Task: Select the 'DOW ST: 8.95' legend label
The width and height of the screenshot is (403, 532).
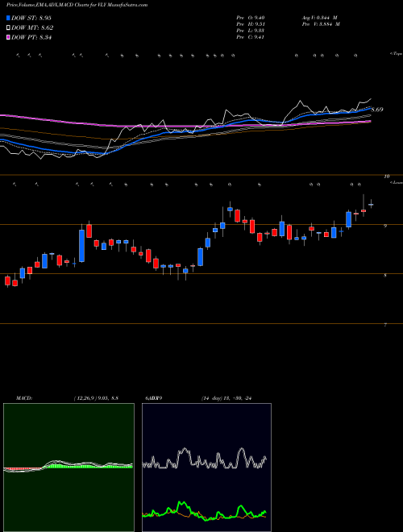Action: (31, 18)
